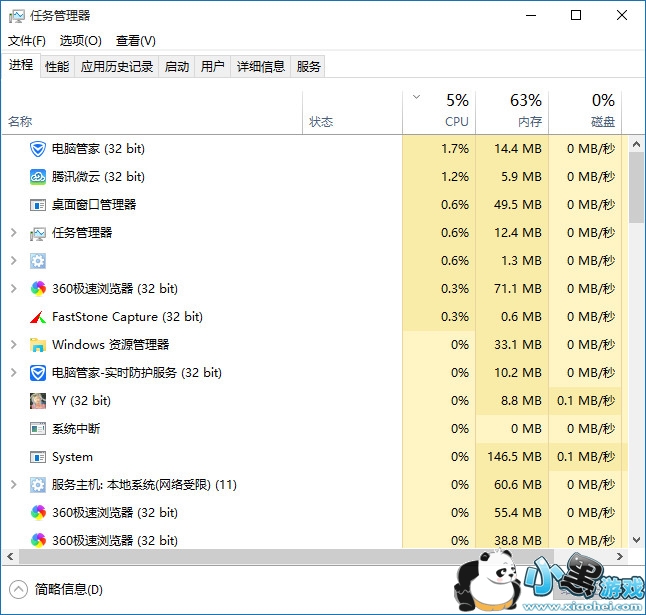Viewport: 646px width, 615px height.
Task: Sort by the 0% 磁盘 column header
Action: click(x=585, y=113)
